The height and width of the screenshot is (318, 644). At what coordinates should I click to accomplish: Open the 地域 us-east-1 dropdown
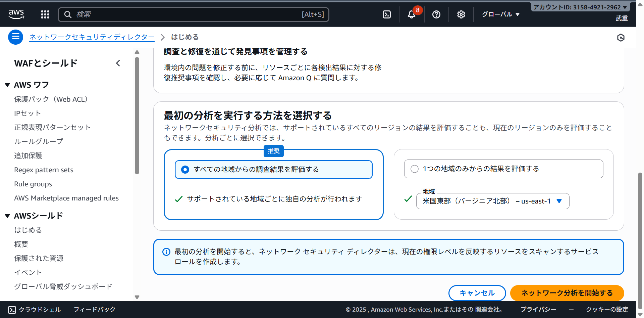[492, 201]
